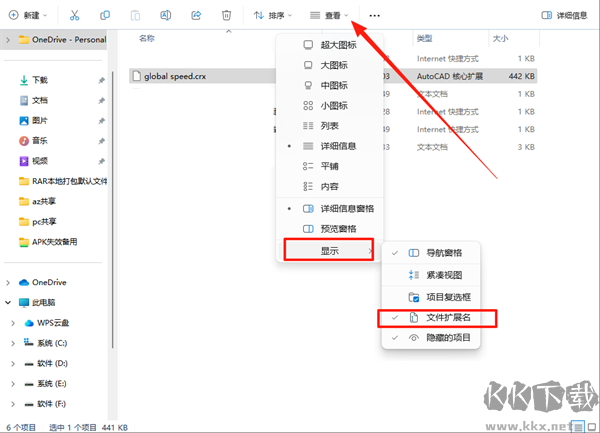Open the pc共享 folder in sidebar

(38, 221)
